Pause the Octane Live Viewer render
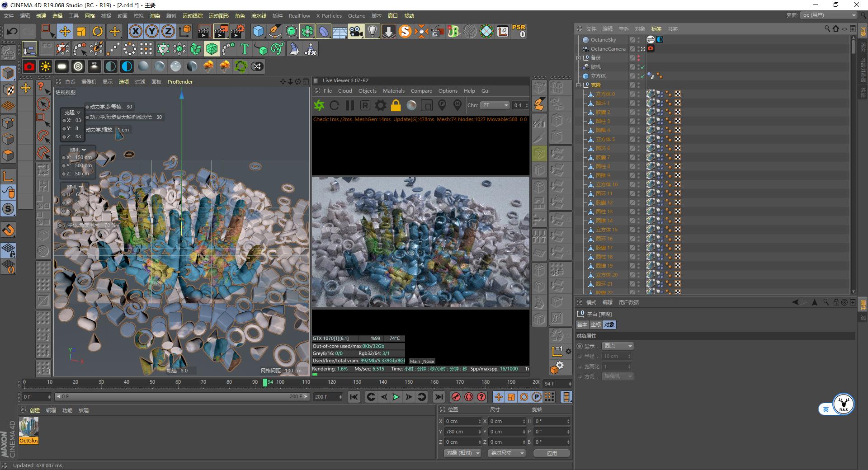 [x=349, y=105]
